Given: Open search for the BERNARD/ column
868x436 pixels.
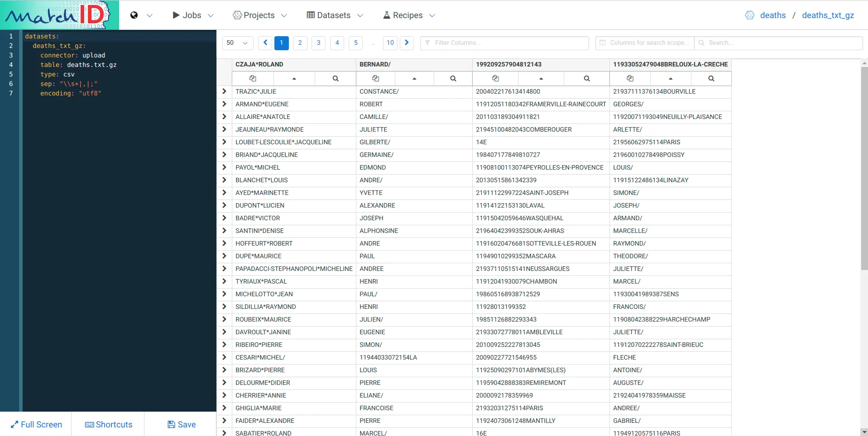Looking at the screenshot, I should click(x=452, y=78).
